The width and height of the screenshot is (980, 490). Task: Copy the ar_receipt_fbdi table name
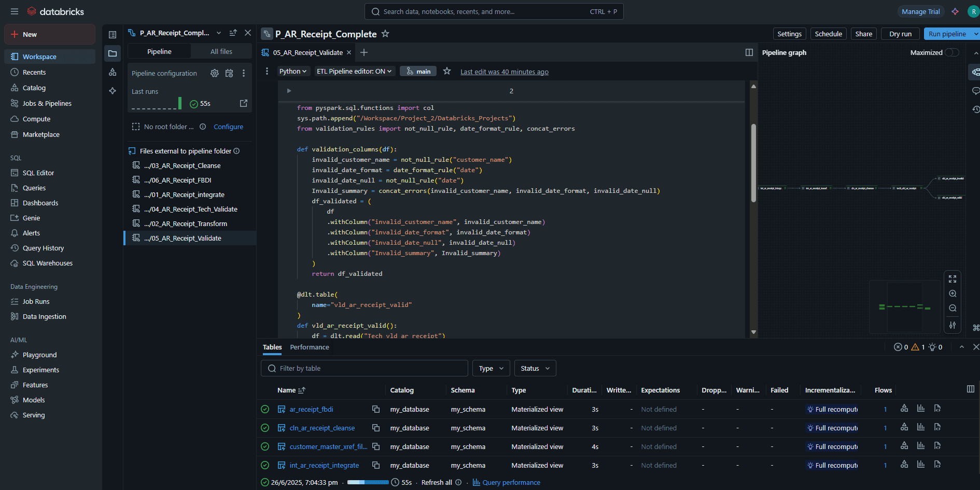pyautogui.click(x=376, y=409)
